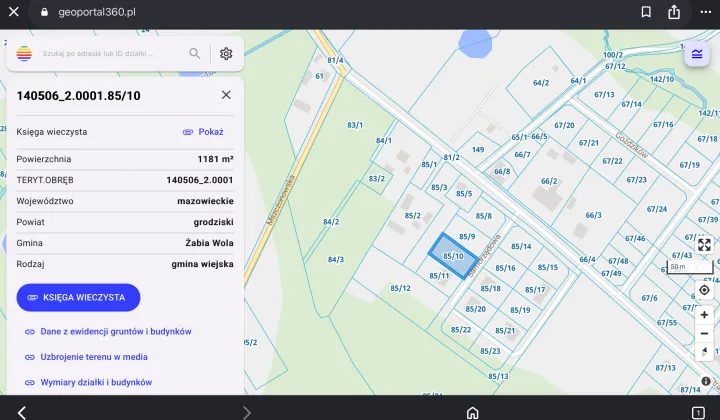
Task: Open the map layers button
Action: tap(697, 54)
